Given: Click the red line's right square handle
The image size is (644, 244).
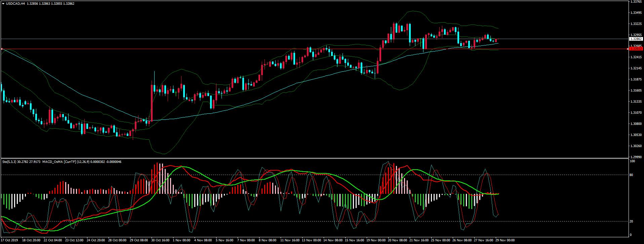Looking at the screenshot, I should pyautogui.click(x=628, y=49).
